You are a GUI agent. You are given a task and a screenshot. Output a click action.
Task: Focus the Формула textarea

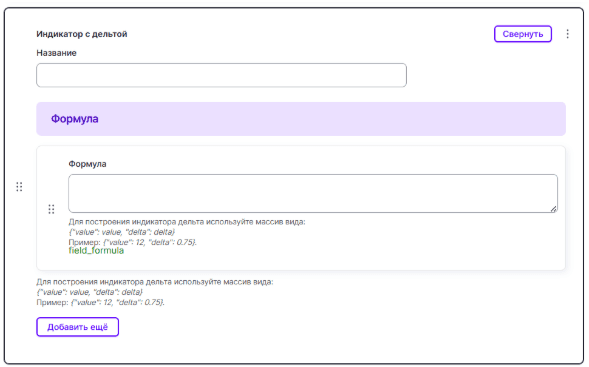pyautogui.click(x=313, y=193)
